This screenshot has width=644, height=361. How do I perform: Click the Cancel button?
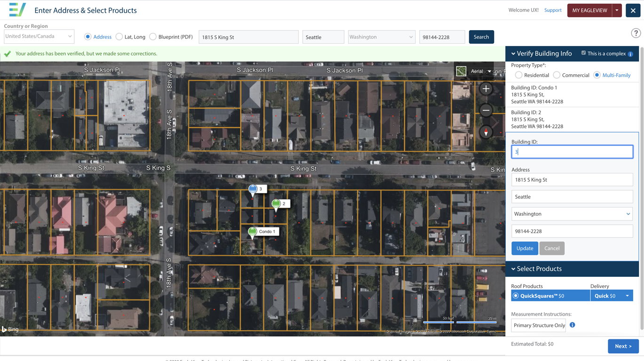(x=552, y=248)
